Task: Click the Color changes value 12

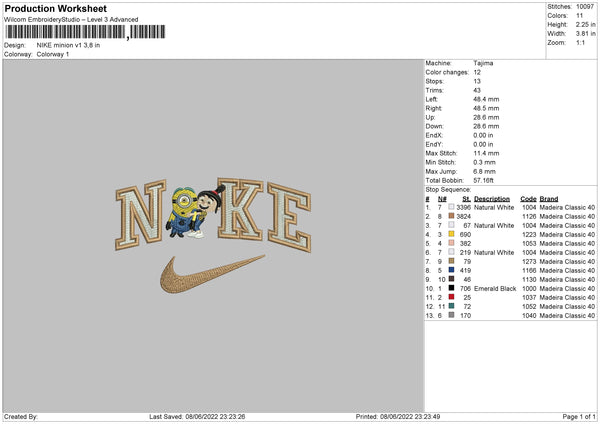Action: 477,72
